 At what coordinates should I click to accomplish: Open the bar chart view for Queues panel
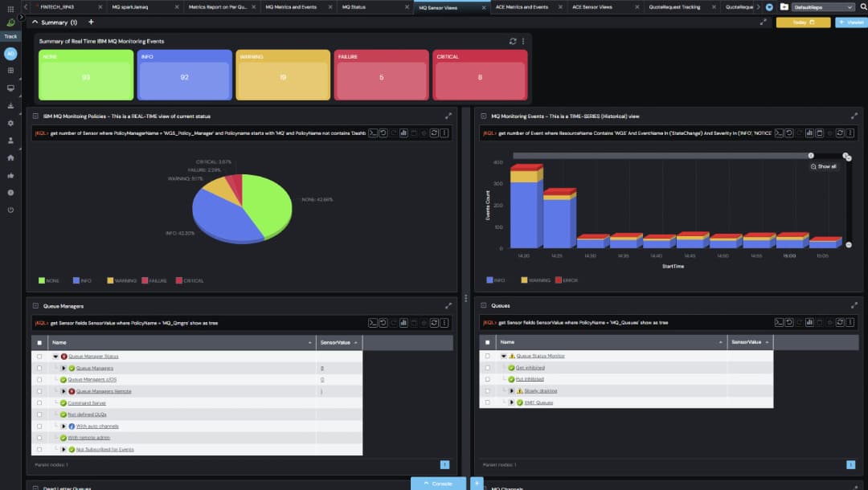pos(810,322)
